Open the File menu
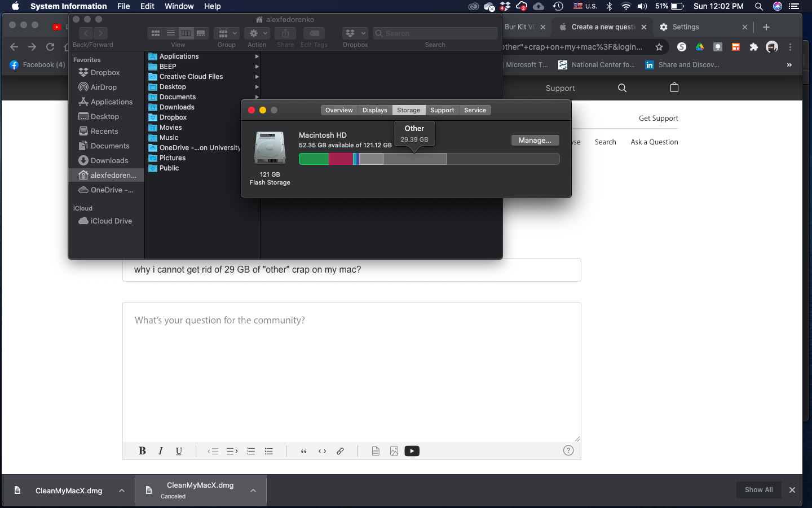The width and height of the screenshot is (812, 508). [x=123, y=6]
